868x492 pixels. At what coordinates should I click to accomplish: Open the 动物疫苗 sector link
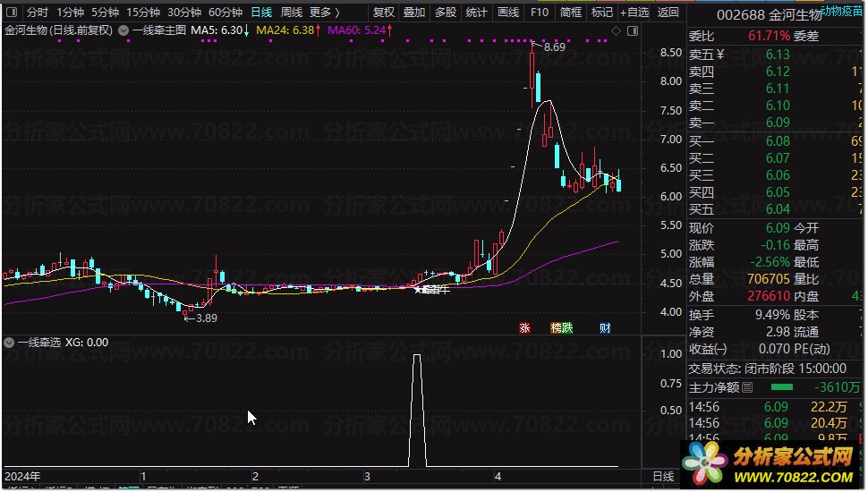pyautogui.click(x=841, y=11)
